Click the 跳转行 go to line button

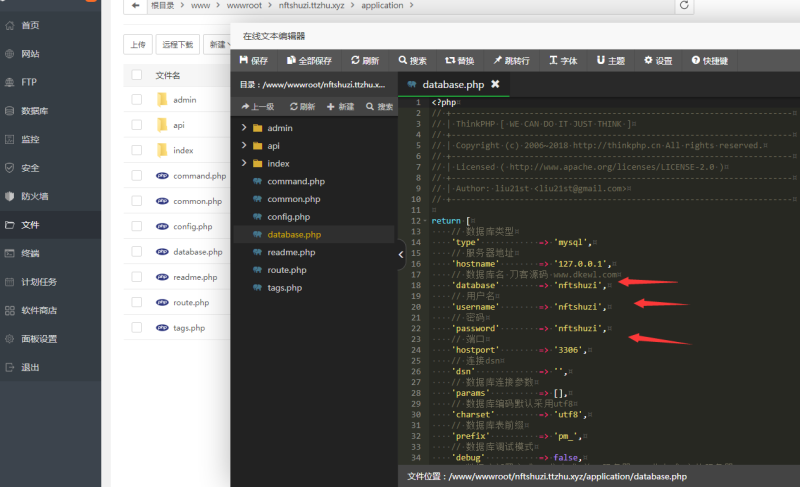click(511, 61)
